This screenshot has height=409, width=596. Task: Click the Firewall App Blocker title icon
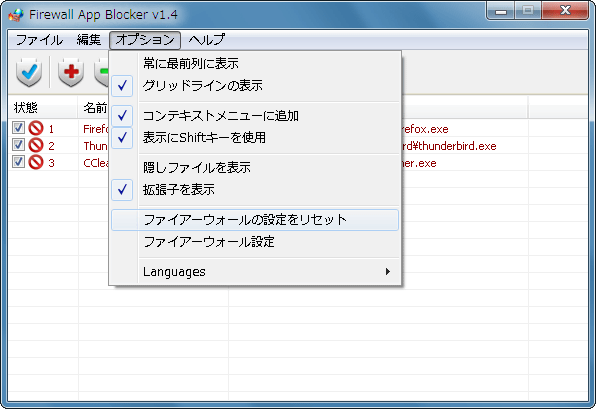(x=16, y=15)
